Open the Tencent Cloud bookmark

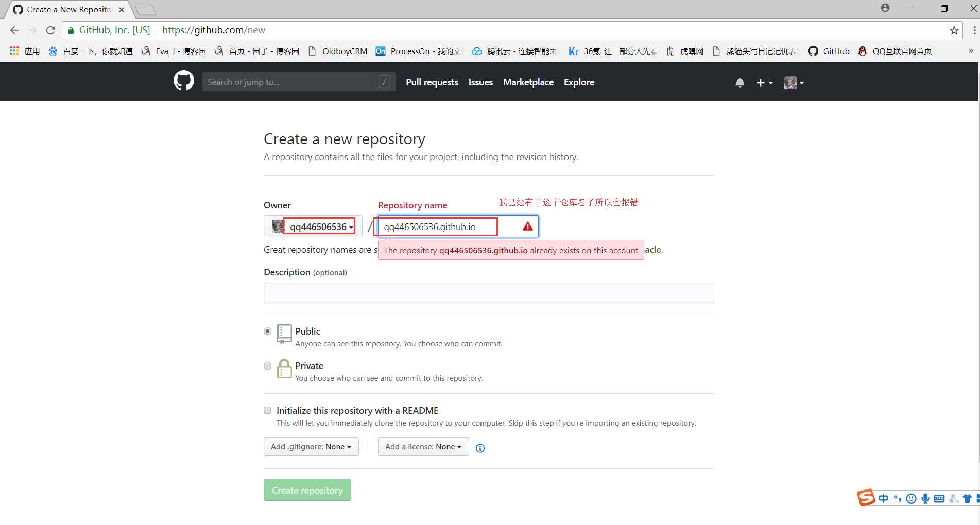[516, 51]
